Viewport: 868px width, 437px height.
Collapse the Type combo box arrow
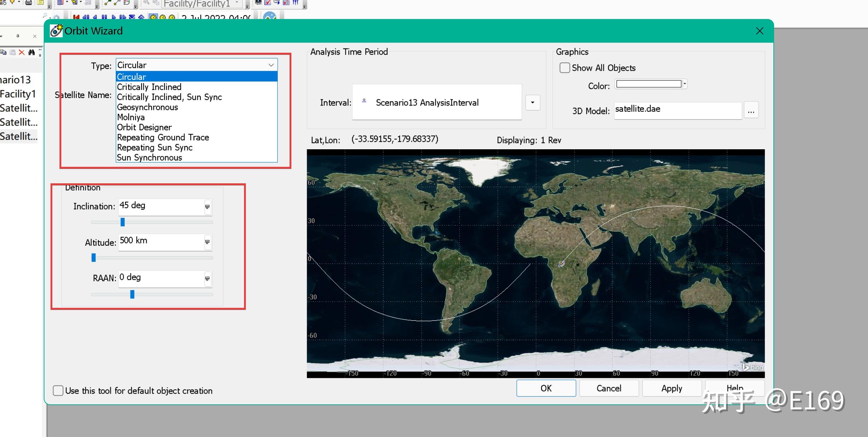(x=271, y=65)
